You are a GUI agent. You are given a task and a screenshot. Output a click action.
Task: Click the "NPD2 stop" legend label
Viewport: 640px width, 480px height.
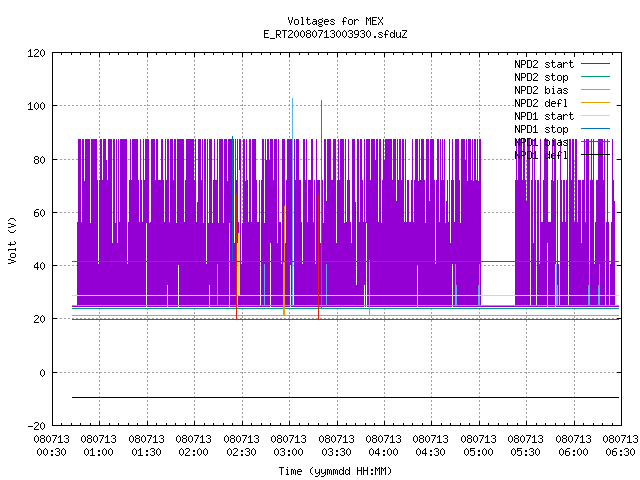coord(541,77)
